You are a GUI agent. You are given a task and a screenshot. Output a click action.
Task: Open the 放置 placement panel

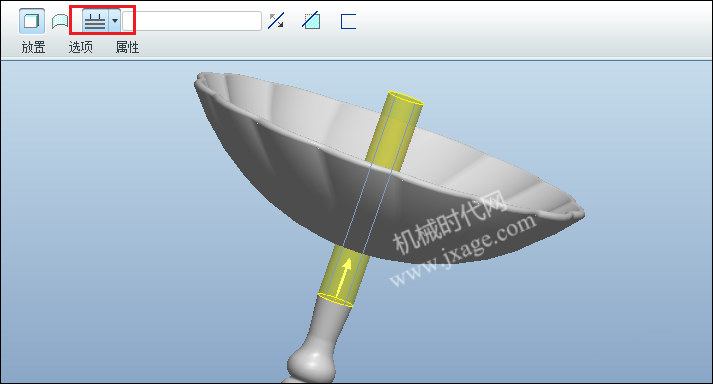34,47
